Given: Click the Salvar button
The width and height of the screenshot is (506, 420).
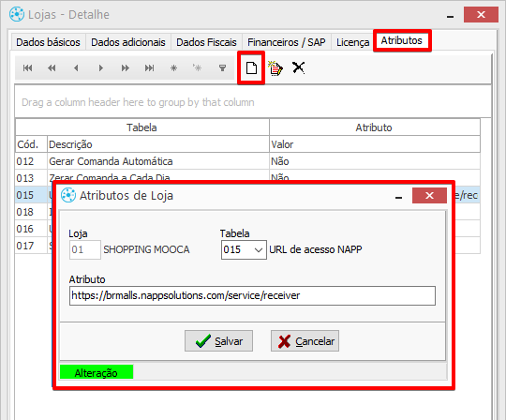Looking at the screenshot, I should (x=218, y=341).
